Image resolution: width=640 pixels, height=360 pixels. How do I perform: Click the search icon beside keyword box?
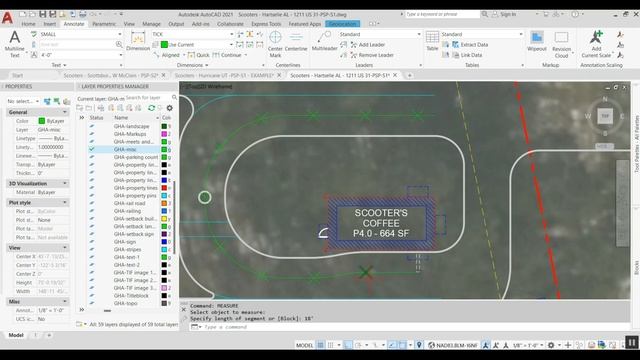[484, 14]
